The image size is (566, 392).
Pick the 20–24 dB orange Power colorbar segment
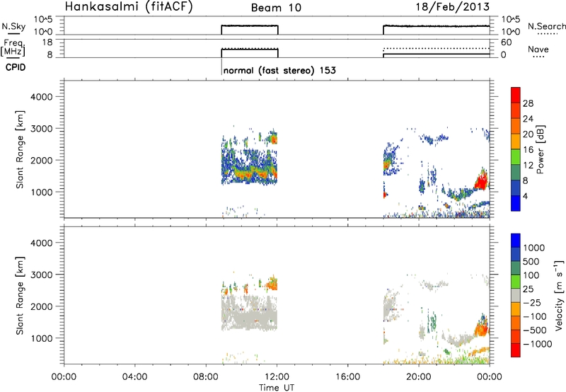point(516,126)
